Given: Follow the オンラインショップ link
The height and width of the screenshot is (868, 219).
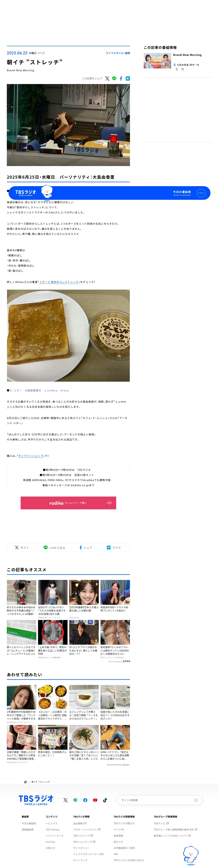Looking at the screenshot, I should (x=31, y=456).
